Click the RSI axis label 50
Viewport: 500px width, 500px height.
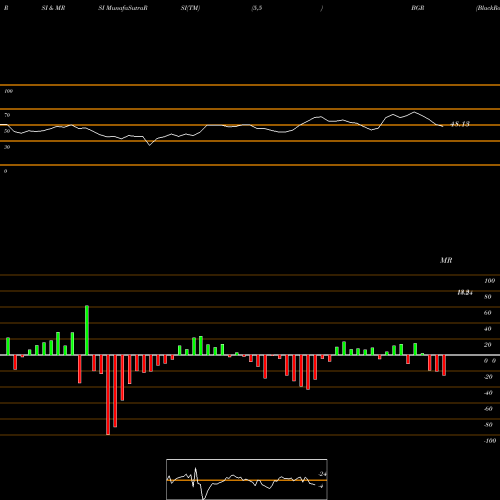point(7,131)
